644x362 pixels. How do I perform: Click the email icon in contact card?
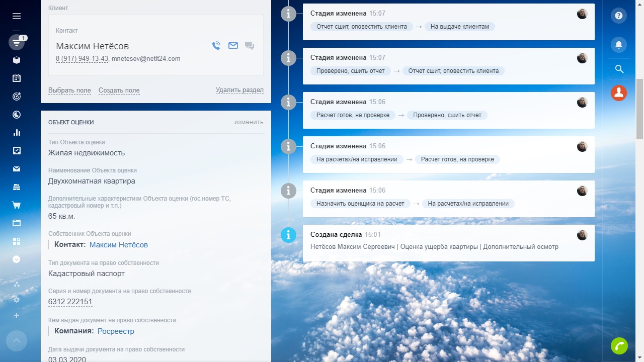pyautogui.click(x=233, y=46)
